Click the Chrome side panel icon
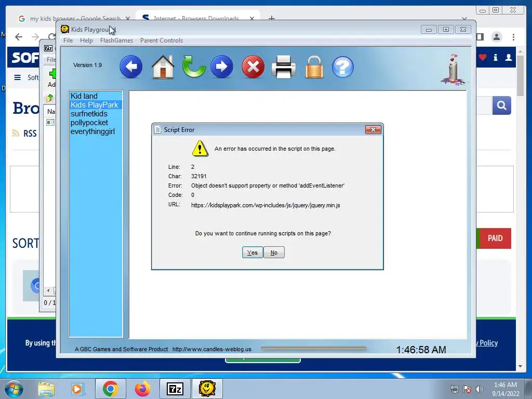 coord(481,37)
